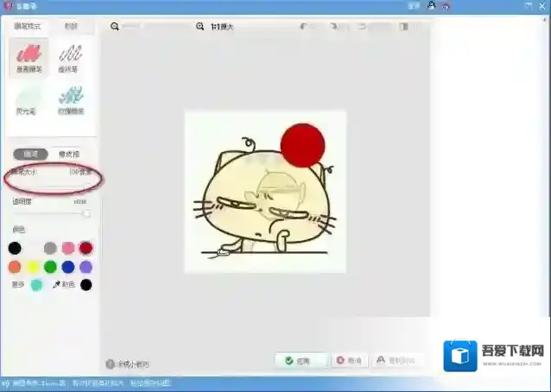The height and width of the screenshot is (392, 551).
Task: Pick the blue color swatch
Action: click(68, 267)
